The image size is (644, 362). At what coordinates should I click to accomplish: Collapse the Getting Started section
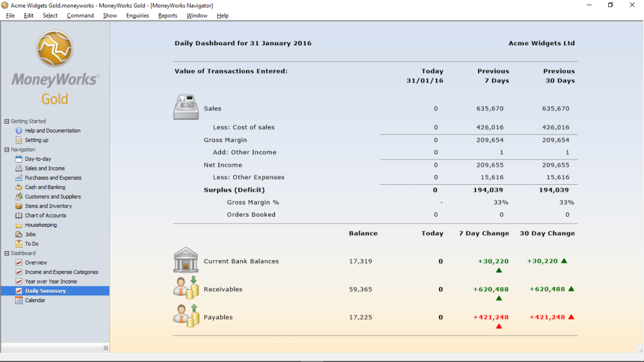click(x=6, y=121)
